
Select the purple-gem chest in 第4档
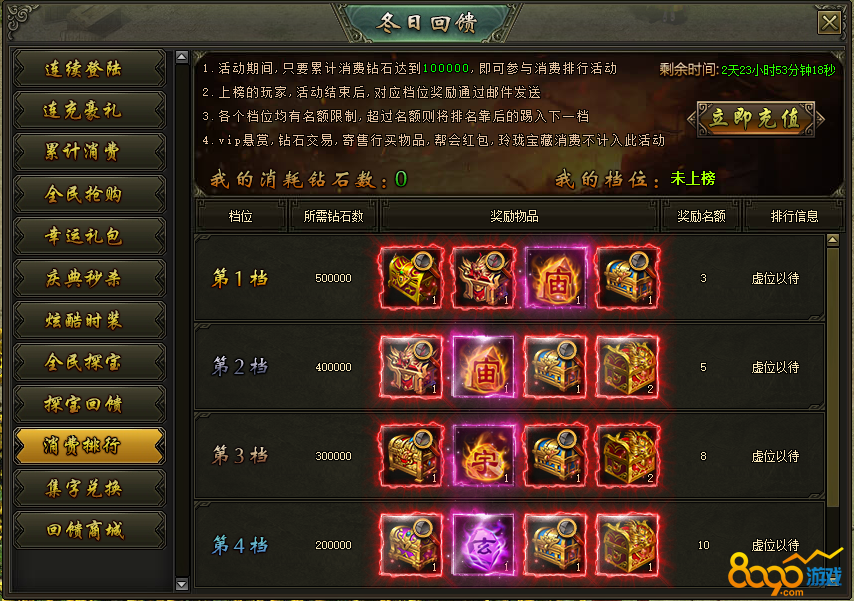(411, 545)
